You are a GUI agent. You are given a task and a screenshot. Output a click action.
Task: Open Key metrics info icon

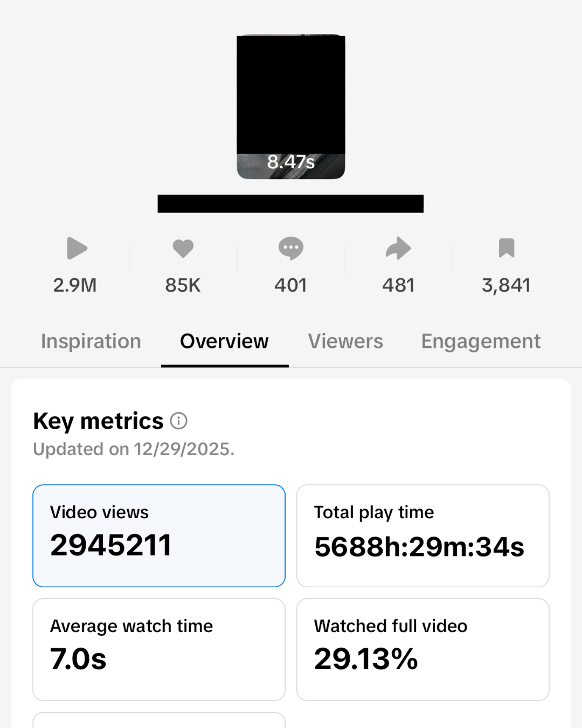(x=179, y=421)
